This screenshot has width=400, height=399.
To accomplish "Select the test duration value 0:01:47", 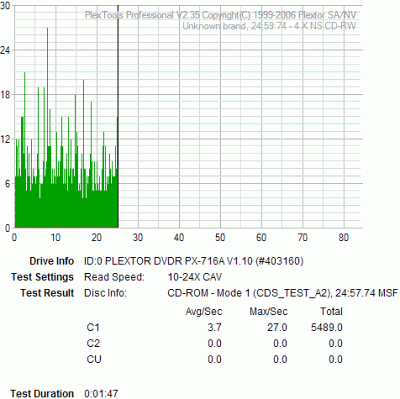I will coord(101,394).
